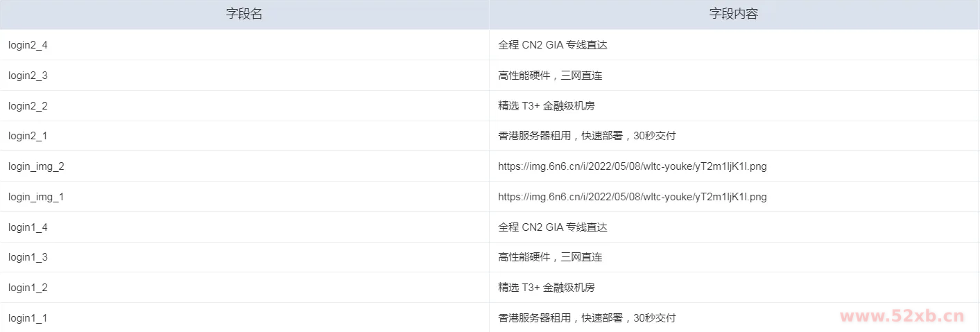Viewport: 980px width, 332px height.
Task: Select the content text of login1_4 row
Action: click(553, 227)
